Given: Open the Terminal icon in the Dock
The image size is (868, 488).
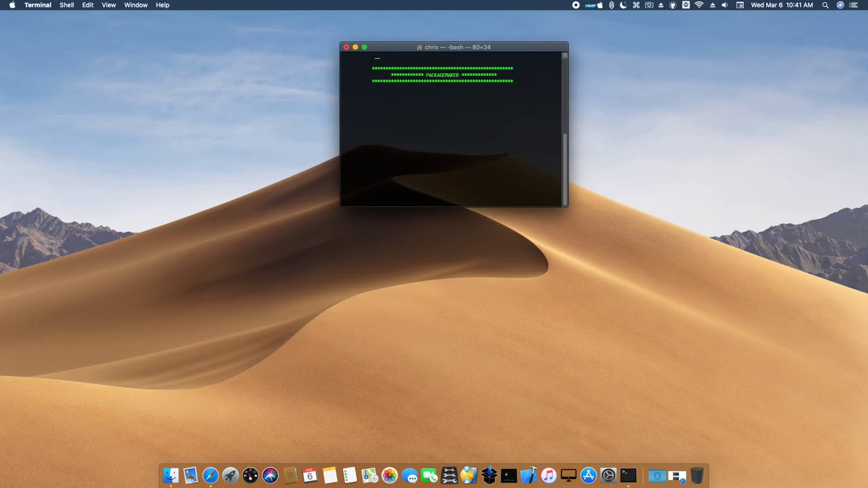Looking at the screenshot, I should [x=627, y=475].
